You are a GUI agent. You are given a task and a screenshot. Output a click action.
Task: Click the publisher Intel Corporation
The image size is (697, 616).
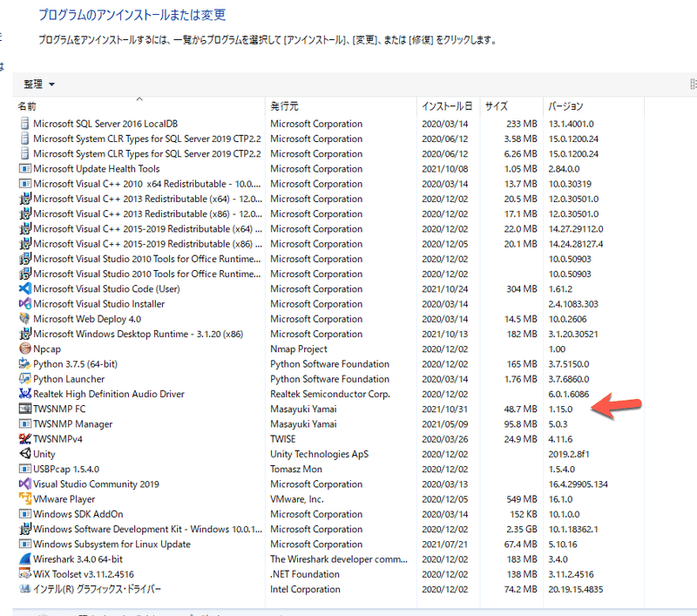point(305,589)
